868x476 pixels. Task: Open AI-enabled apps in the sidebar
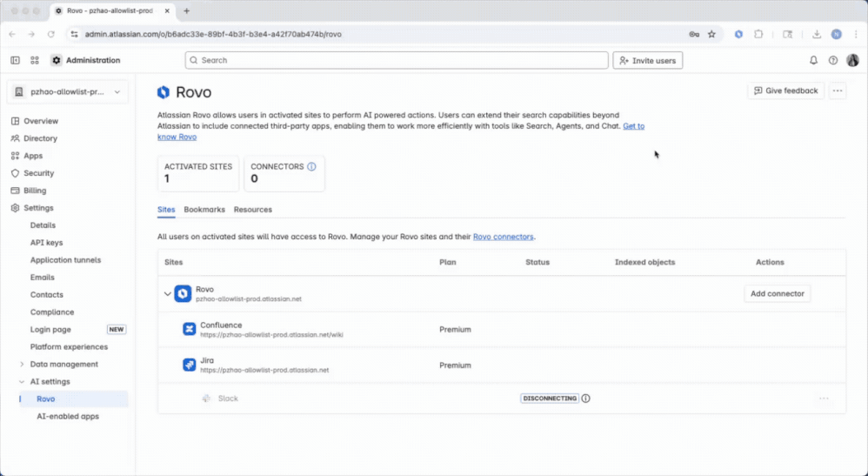pos(68,416)
